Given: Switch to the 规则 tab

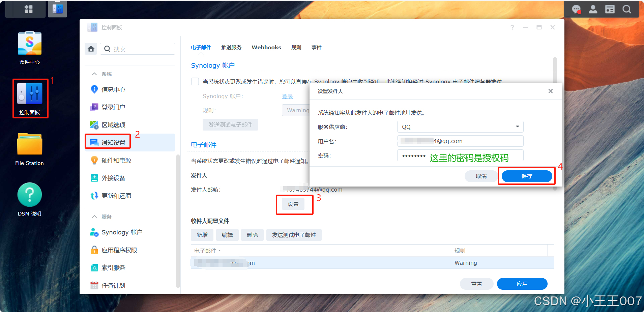Looking at the screenshot, I should coord(296,48).
